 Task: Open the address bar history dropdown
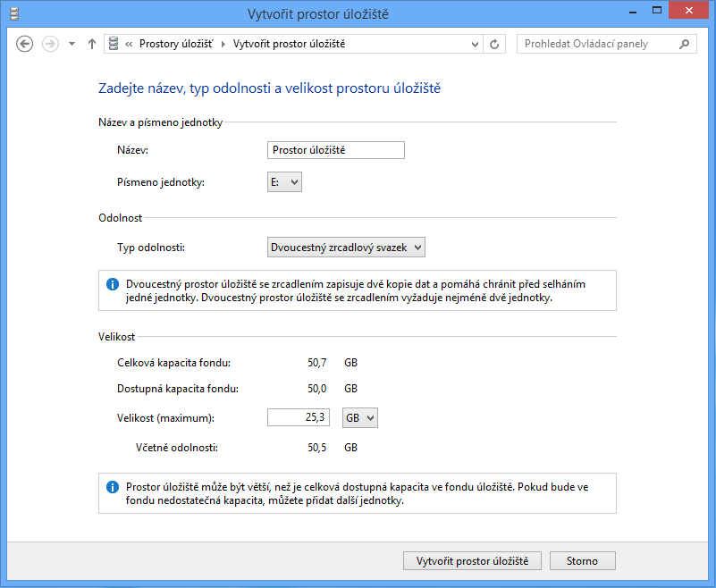474,44
